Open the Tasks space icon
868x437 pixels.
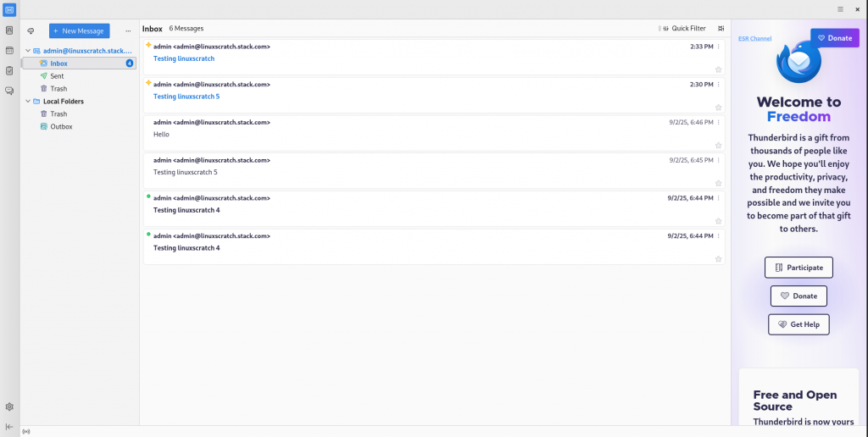9,71
